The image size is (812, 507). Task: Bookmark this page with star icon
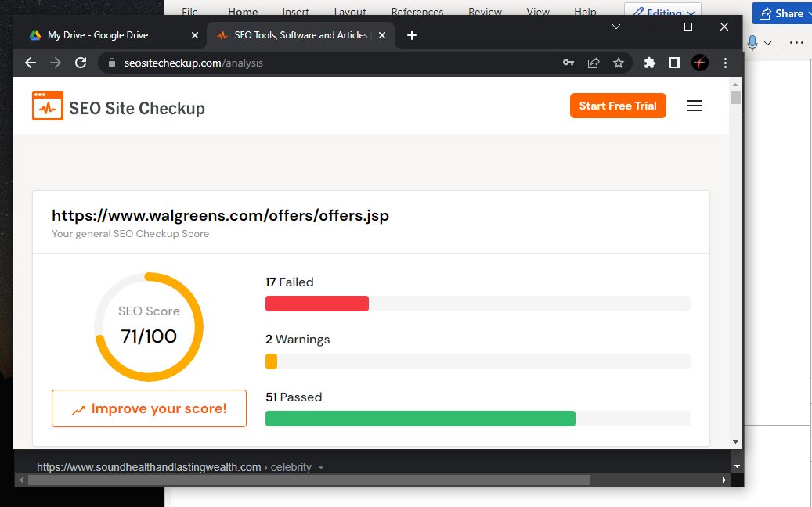(619, 63)
